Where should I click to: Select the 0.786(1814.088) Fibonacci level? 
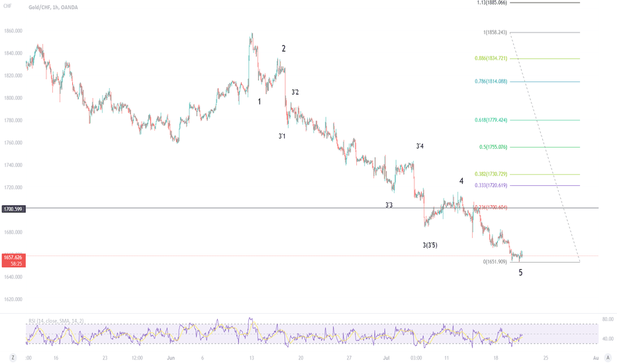[491, 81]
